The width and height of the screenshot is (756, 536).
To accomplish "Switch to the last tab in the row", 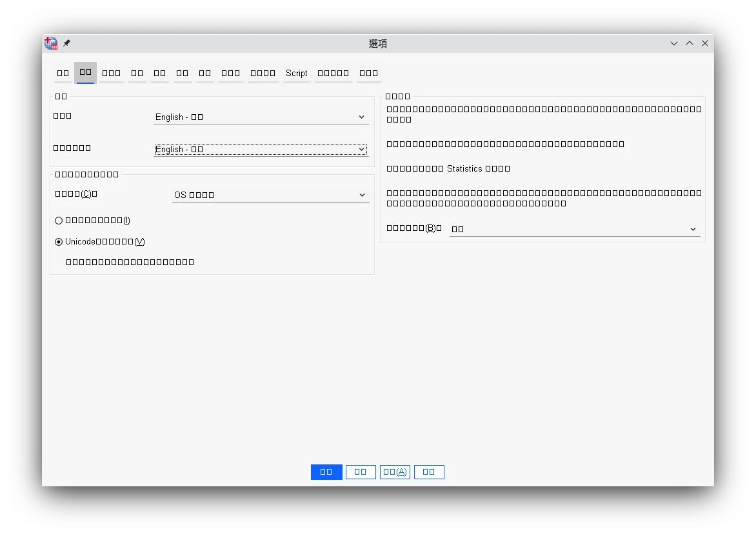I will [x=368, y=74].
